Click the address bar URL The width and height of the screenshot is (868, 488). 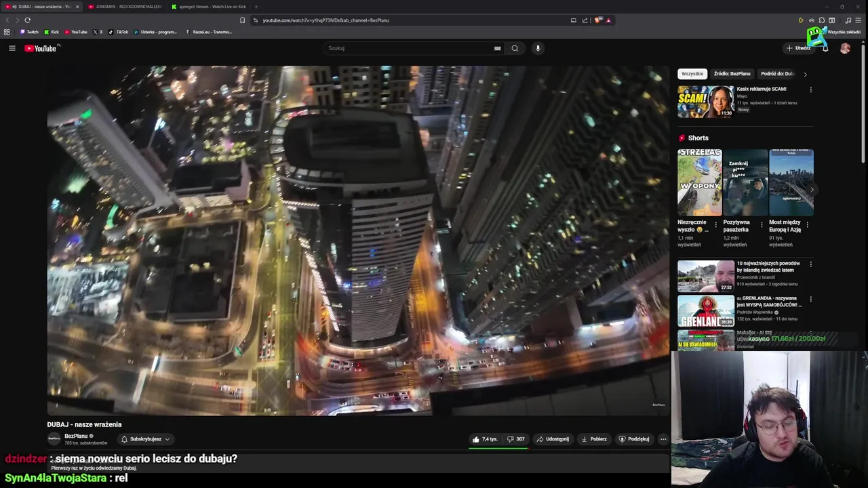[x=325, y=20]
